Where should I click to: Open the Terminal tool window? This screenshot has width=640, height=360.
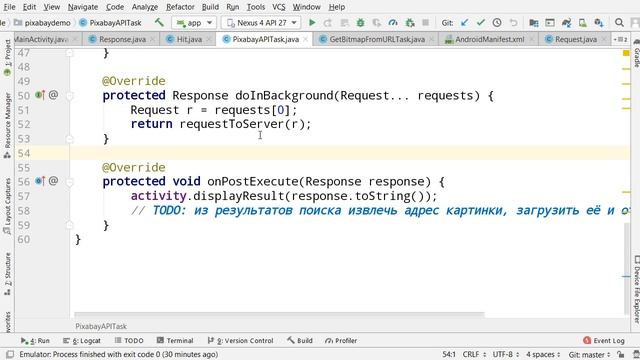175,340
